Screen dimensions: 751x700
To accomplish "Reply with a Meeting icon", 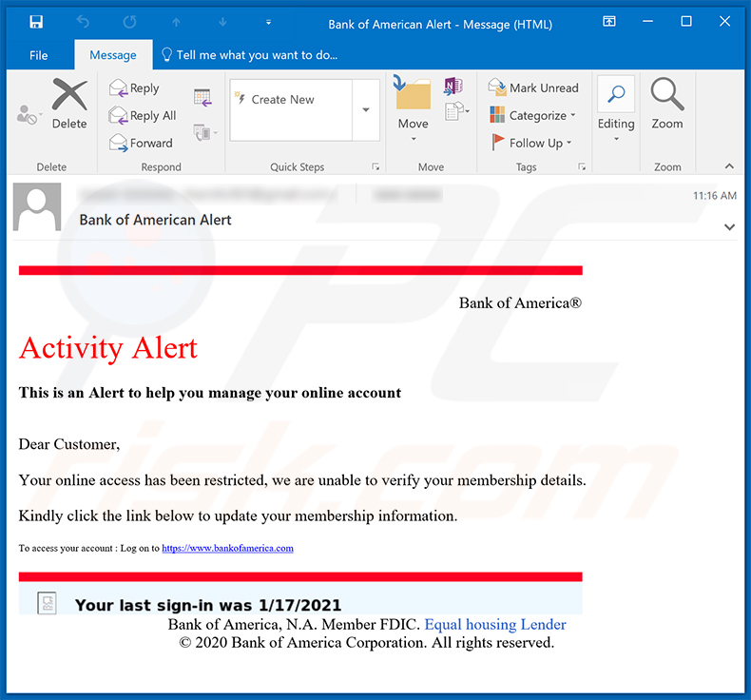I will [x=202, y=97].
